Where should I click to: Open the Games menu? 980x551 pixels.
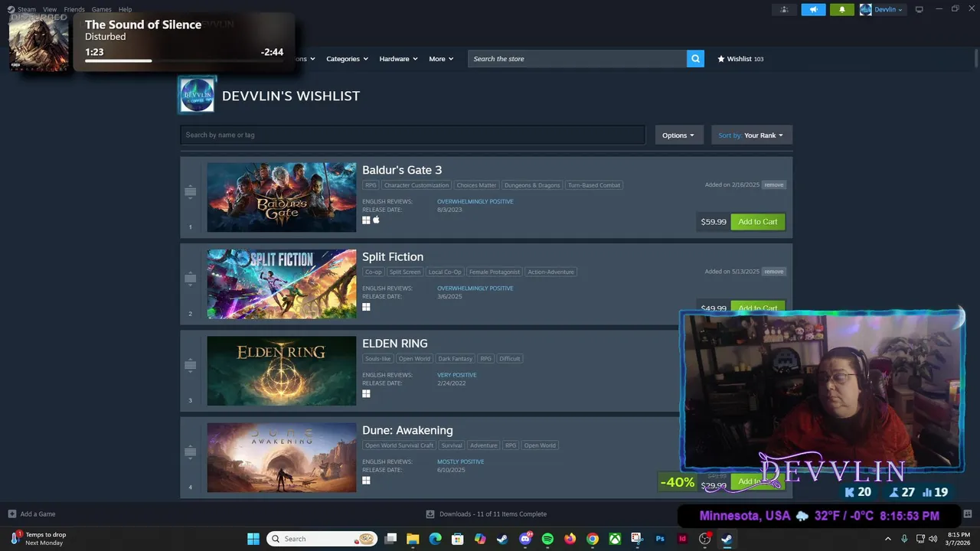pyautogui.click(x=101, y=9)
